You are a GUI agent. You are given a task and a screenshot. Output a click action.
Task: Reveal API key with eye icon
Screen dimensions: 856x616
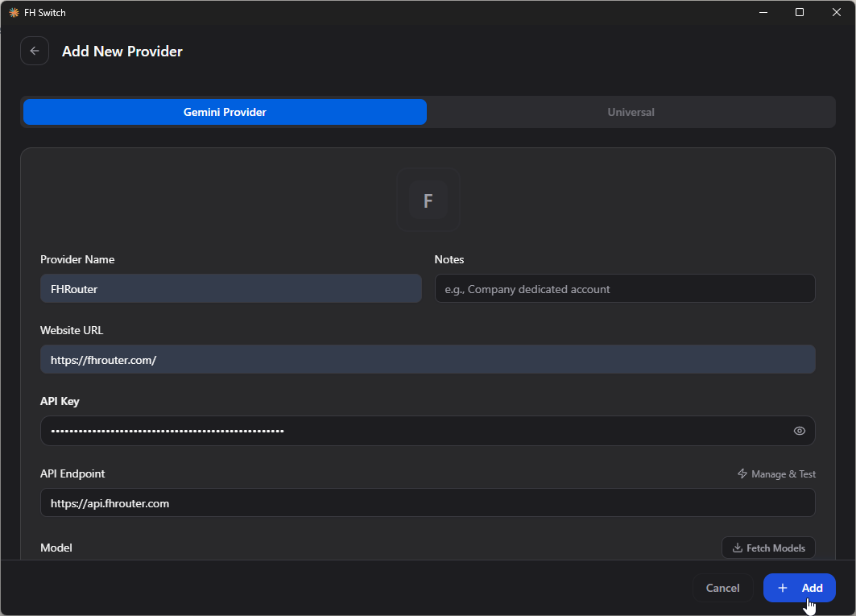coord(799,431)
